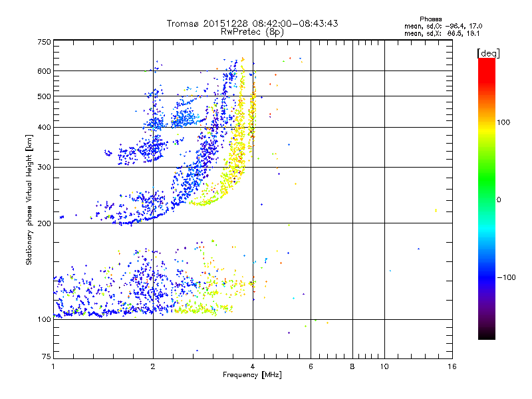
Task: Click the y-axis tick '400'
Action: point(44,128)
